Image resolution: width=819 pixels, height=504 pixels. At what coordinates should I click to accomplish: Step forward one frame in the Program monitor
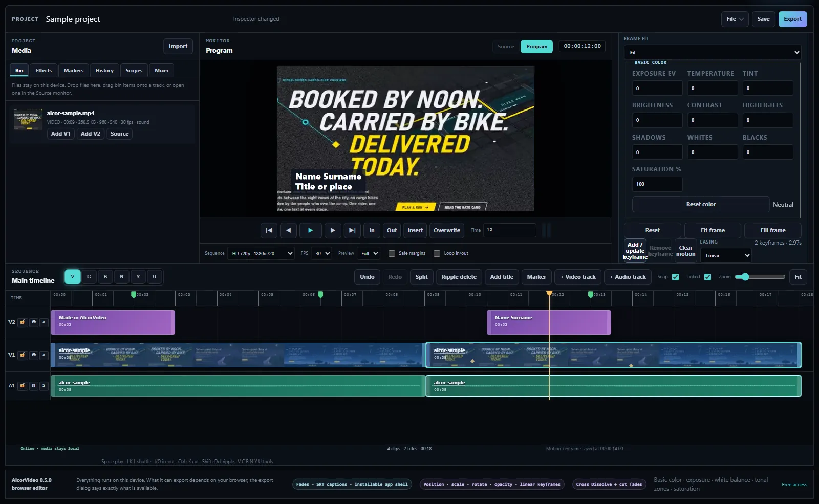click(333, 230)
